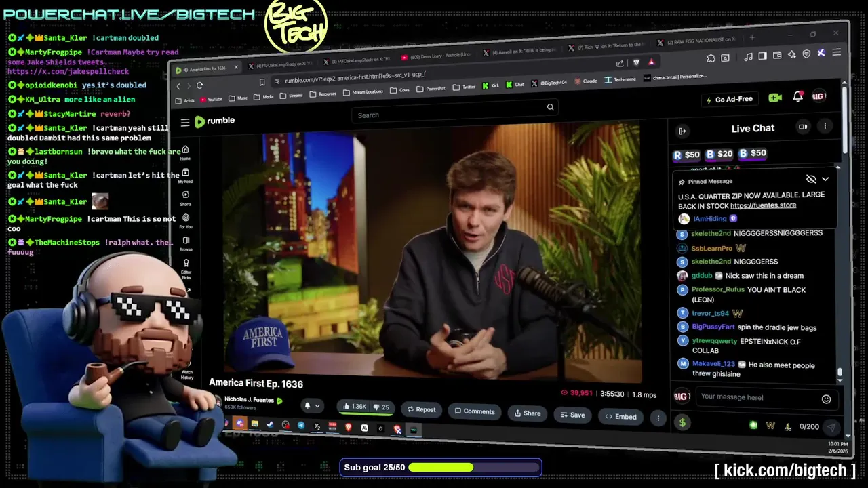868x488 pixels.
Task: Open Shorts in the sidebar
Action: coord(185,199)
